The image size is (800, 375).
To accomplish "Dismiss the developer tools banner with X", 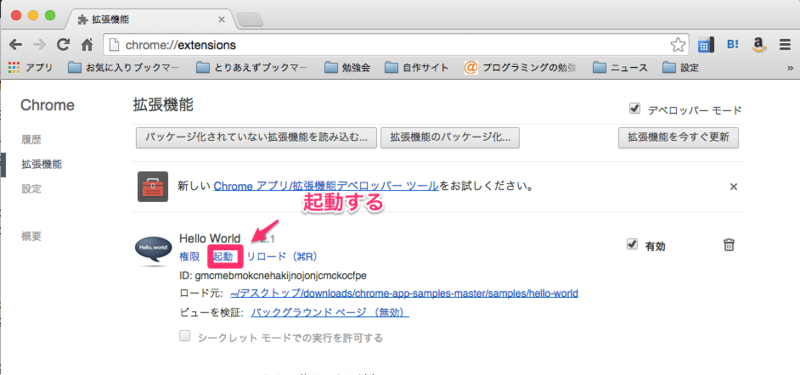I will pos(734,187).
